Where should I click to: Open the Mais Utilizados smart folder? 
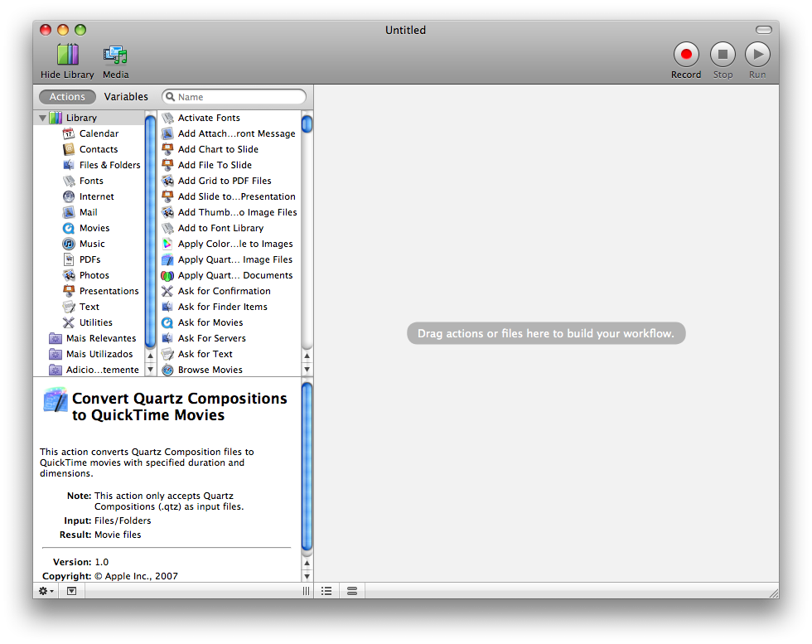pyautogui.click(x=89, y=354)
